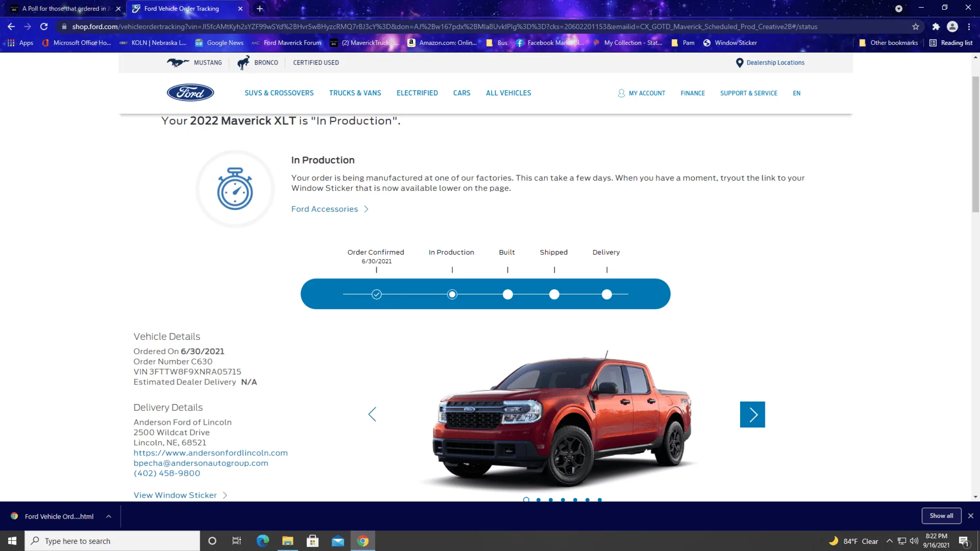Image resolution: width=980 pixels, height=551 pixels.
Task: Open My Account
Action: 642,93
